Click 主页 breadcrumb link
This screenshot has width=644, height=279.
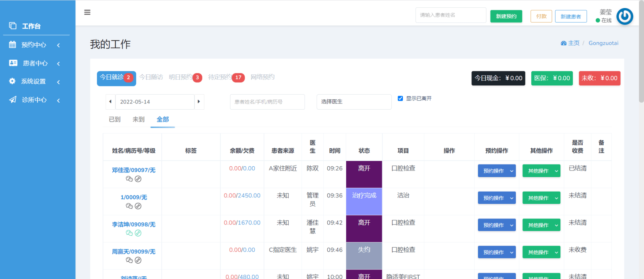[574, 43]
